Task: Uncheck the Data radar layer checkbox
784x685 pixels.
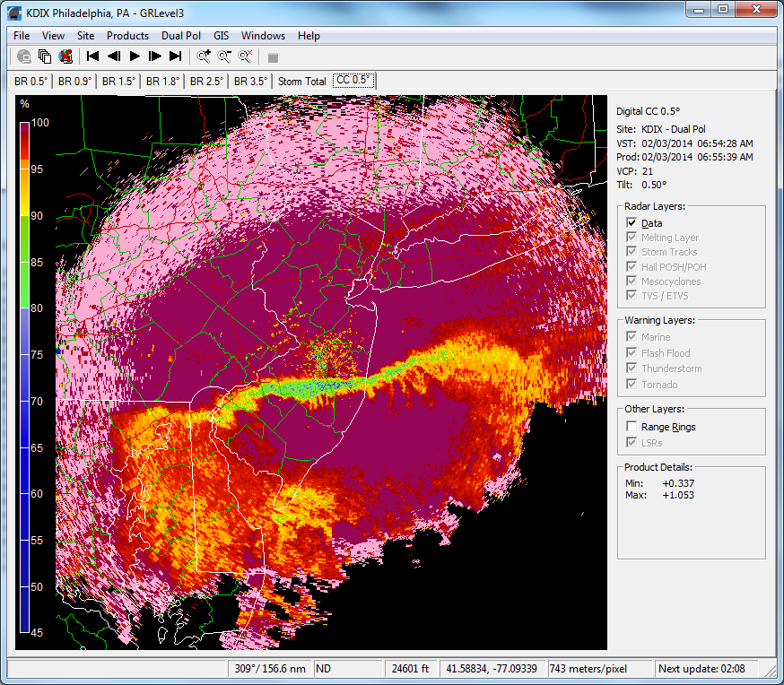Action: [632, 223]
